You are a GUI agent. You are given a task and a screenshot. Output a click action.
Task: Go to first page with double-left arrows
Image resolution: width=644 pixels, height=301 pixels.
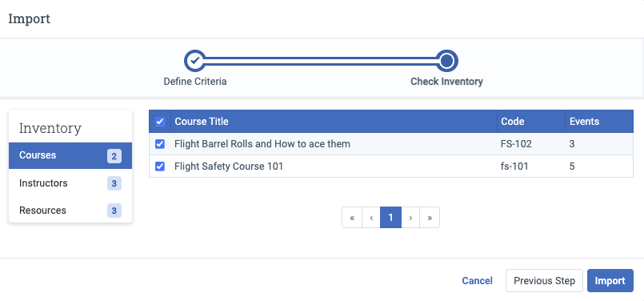[352, 218]
